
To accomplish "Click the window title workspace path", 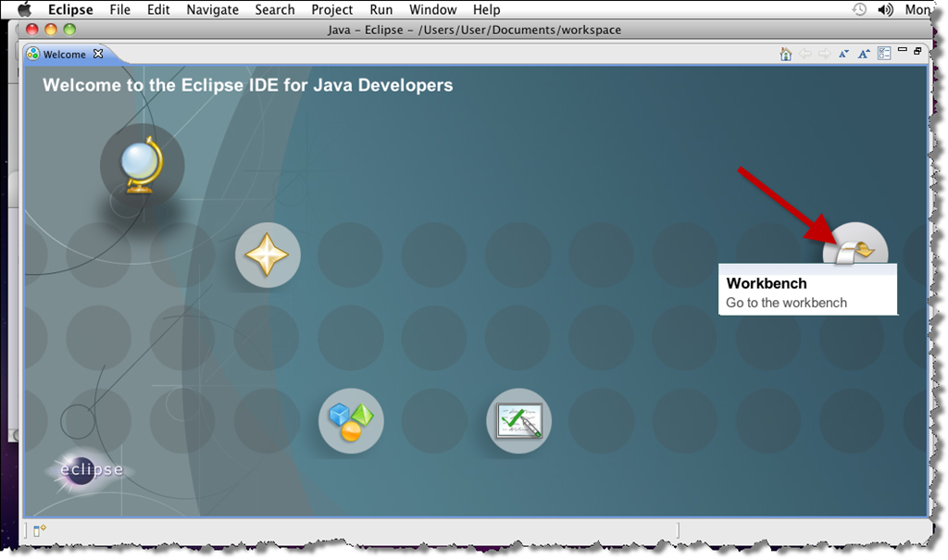I will point(519,30).
